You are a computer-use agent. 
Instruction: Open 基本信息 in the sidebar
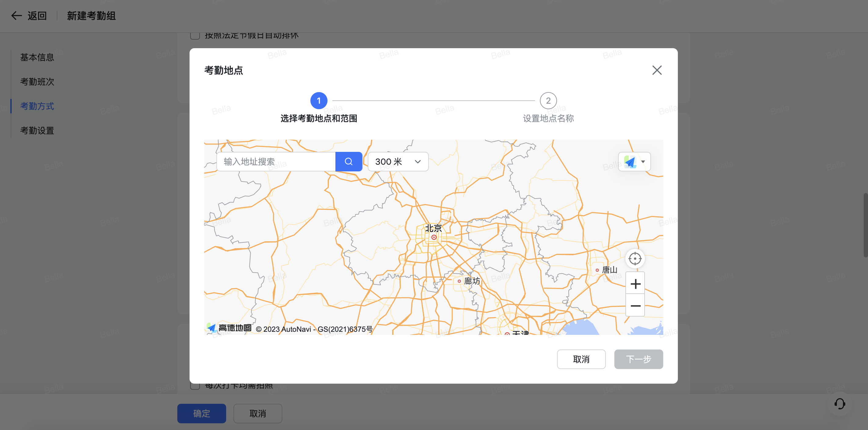tap(37, 57)
